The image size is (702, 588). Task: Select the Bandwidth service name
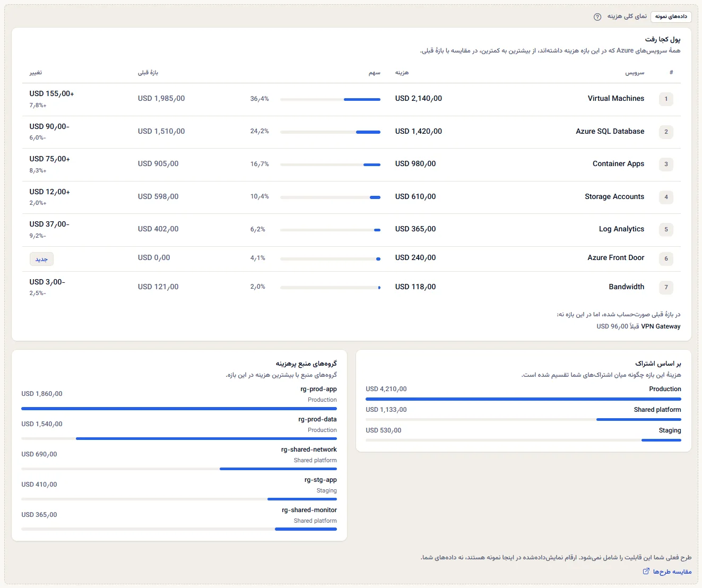[627, 287]
